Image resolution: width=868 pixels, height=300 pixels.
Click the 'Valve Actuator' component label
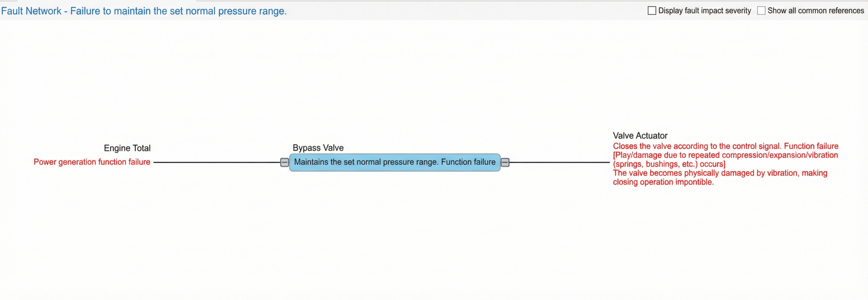(640, 136)
